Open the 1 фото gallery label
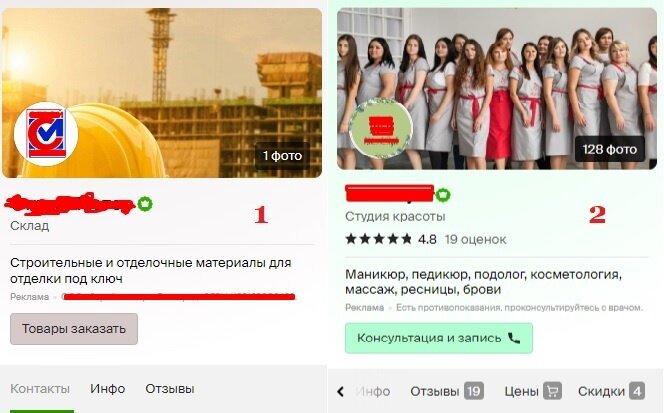664x413 pixels. point(282,156)
